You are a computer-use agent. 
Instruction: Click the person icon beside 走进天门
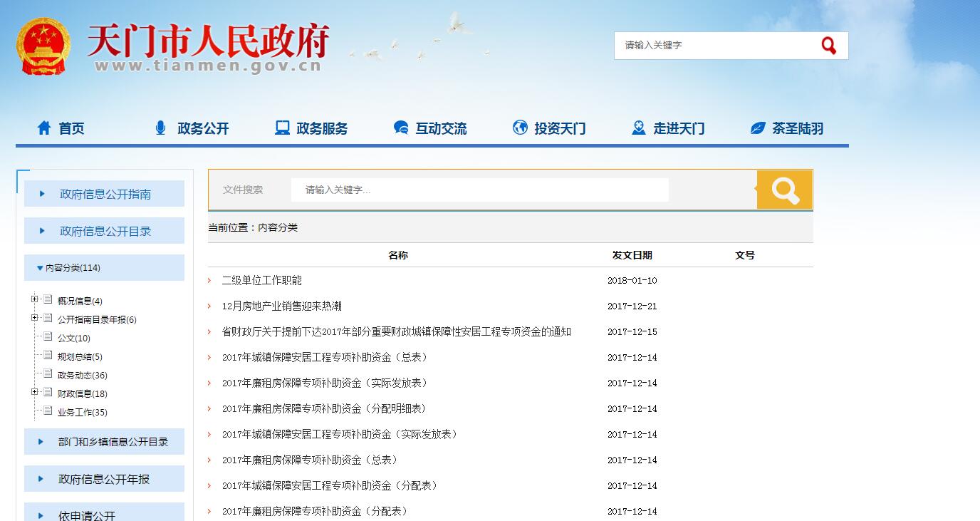[x=639, y=128]
